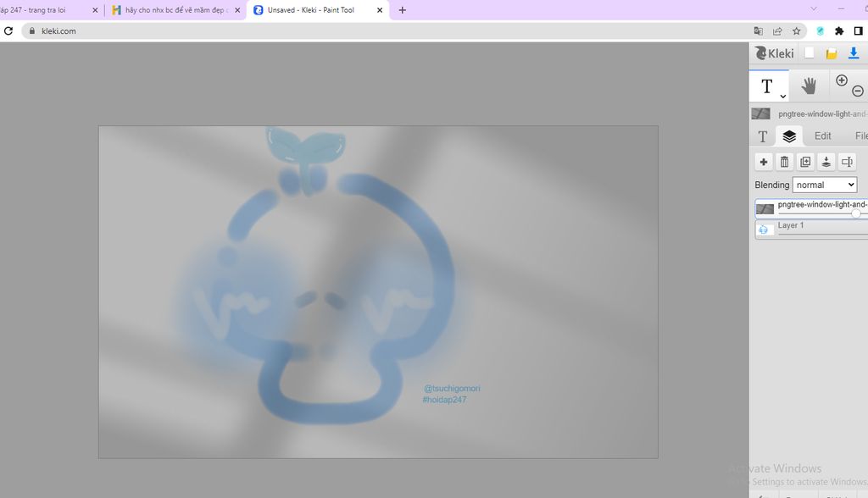Open an image using the folder icon
Viewport: 868px width, 498px height.
[x=832, y=53]
